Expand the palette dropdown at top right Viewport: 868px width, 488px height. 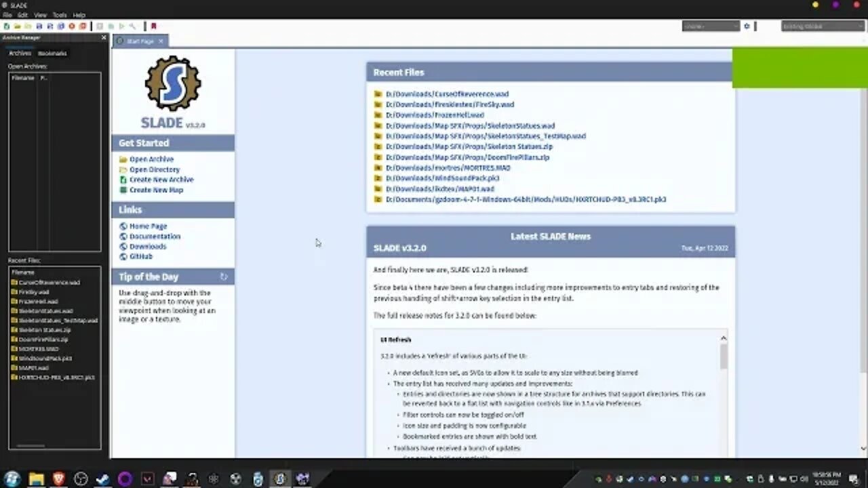823,26
